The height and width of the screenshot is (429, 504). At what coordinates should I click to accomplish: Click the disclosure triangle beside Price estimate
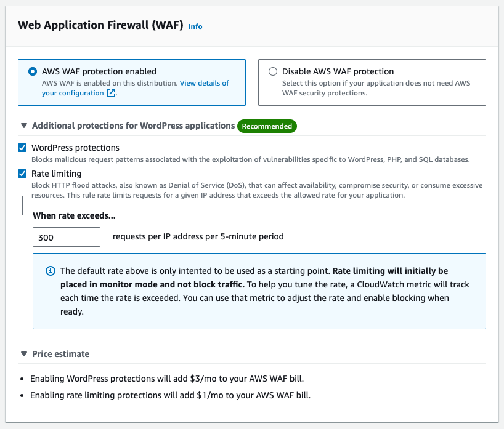(x=23, y=353)
